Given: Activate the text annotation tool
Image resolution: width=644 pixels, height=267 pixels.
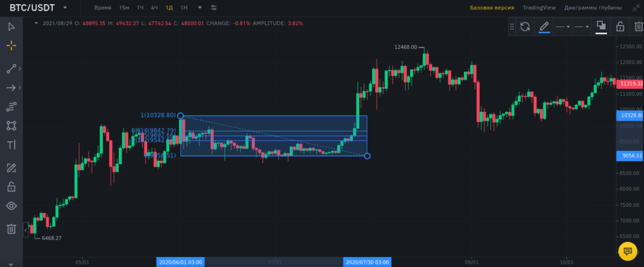Looking at the screenshot, I should click(x=11, y=145).
